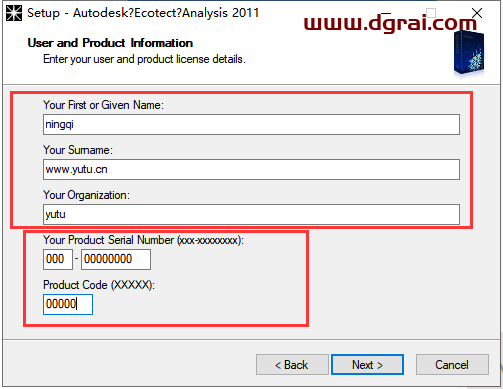Click the 'Your First or Given Name:' label
This screenshot has height=389, width=503.
[103, 105]
